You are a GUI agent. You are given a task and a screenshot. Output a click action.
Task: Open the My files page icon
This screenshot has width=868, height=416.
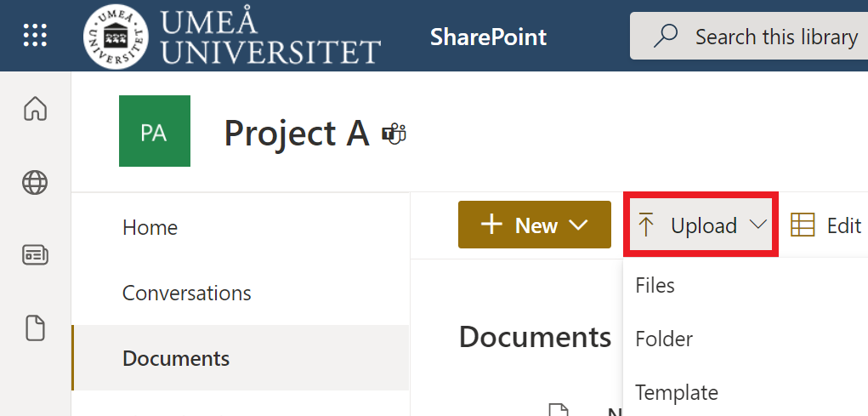[x=36, y=328]
